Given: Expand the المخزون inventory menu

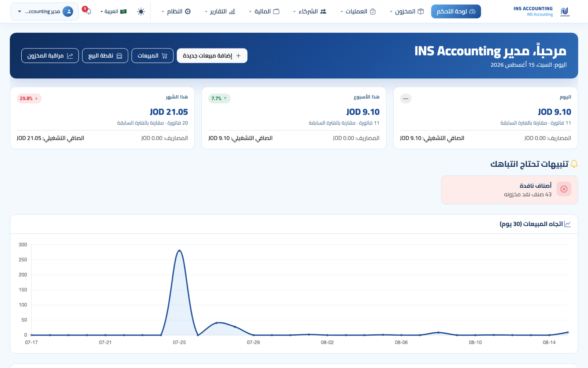Looking at the screenshot, I should coord(407,11).
